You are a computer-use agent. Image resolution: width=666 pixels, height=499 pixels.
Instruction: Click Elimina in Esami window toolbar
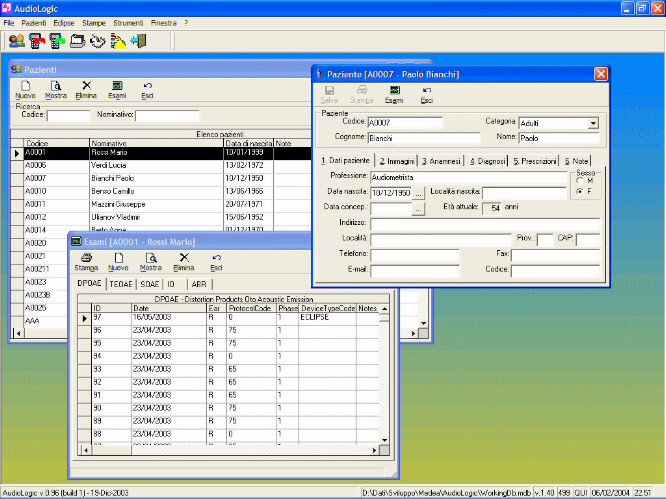183,262
